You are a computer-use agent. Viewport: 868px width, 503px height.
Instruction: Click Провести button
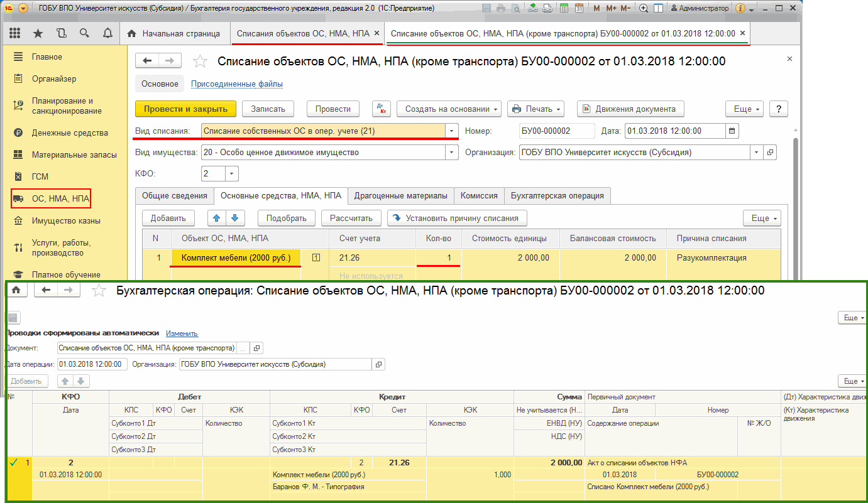point(333,109)
